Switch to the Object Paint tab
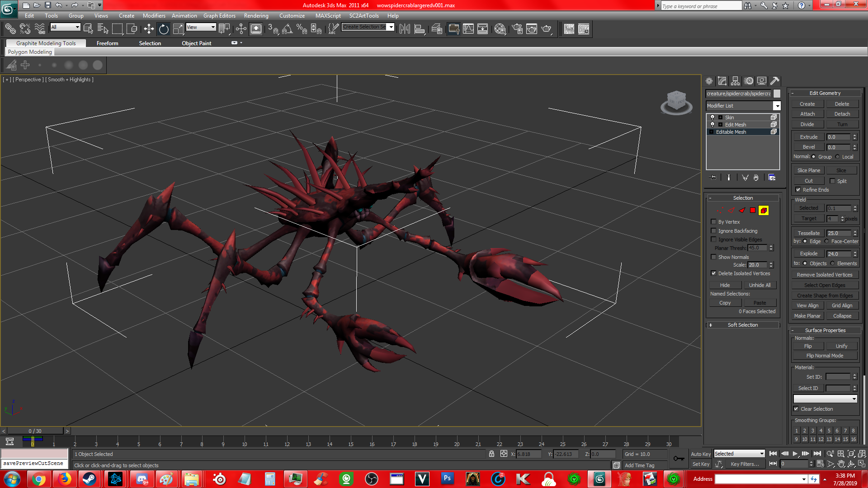The image size is (868, 488). click(x=196, y=43)
